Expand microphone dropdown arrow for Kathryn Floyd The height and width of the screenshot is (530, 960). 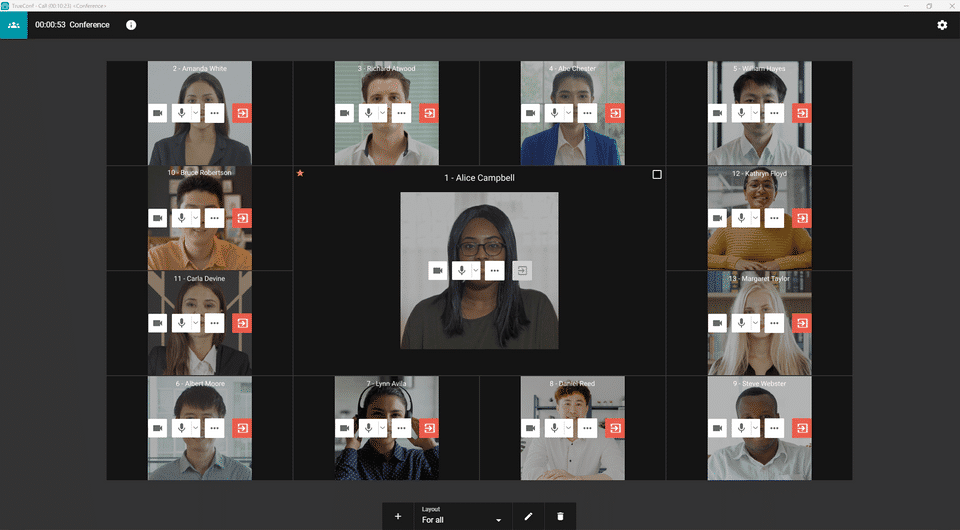point(756,218)
